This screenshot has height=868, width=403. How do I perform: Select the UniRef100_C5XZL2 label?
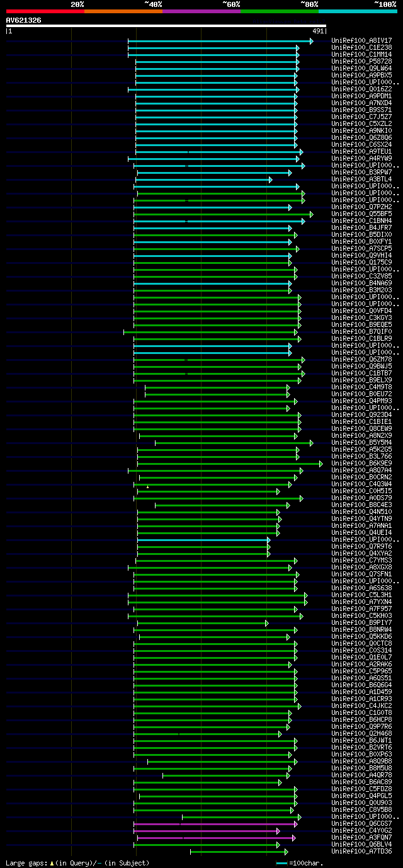click(x=361, y=123)
